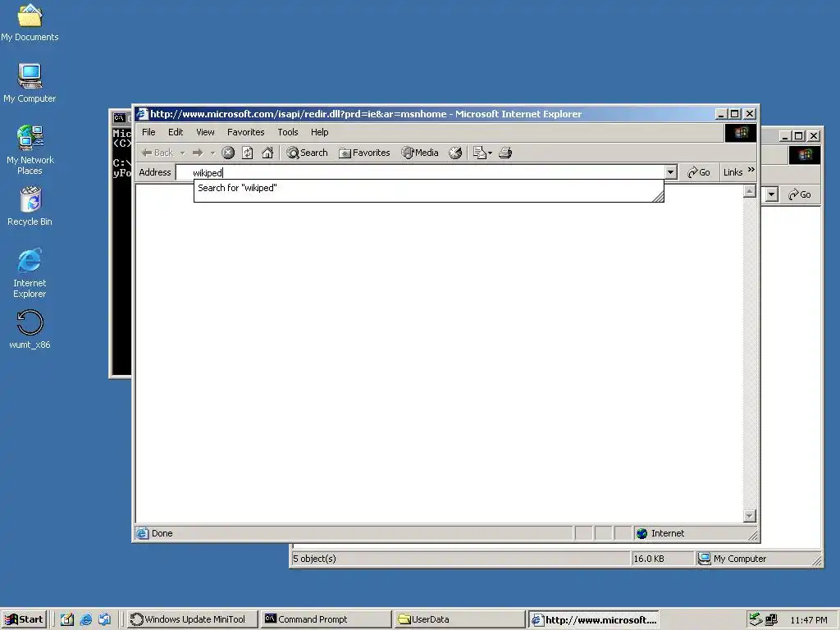Stop page loading with the Stop icon
This screenshot has width=840, height=630.
[228, 153]
